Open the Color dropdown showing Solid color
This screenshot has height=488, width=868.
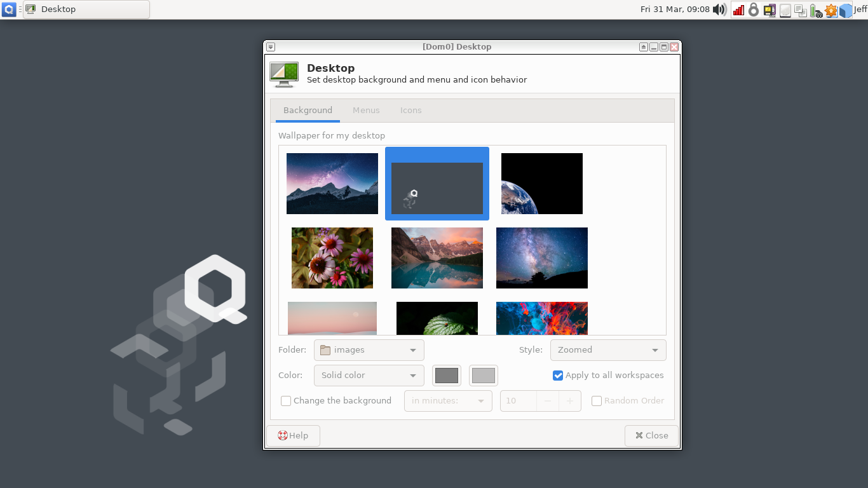point(369,376)
